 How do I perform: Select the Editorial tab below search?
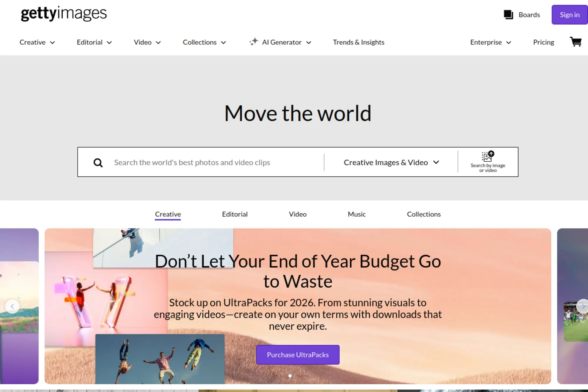coord(235,214)
